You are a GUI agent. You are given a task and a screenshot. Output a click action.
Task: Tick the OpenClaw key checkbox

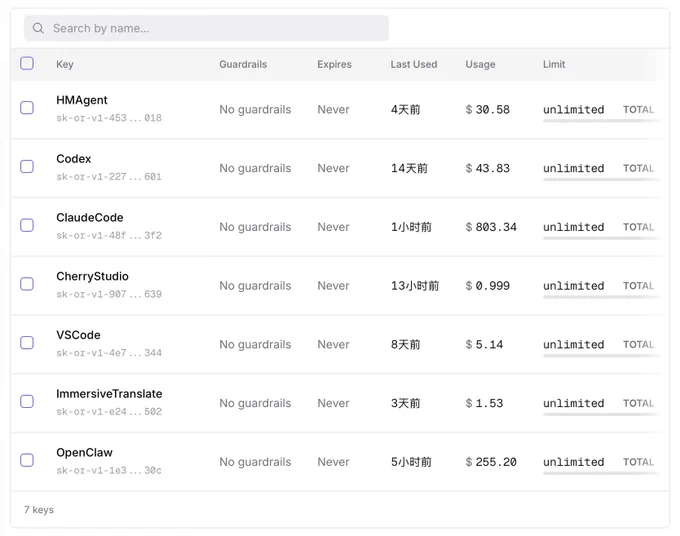click(x=27, y=460)
